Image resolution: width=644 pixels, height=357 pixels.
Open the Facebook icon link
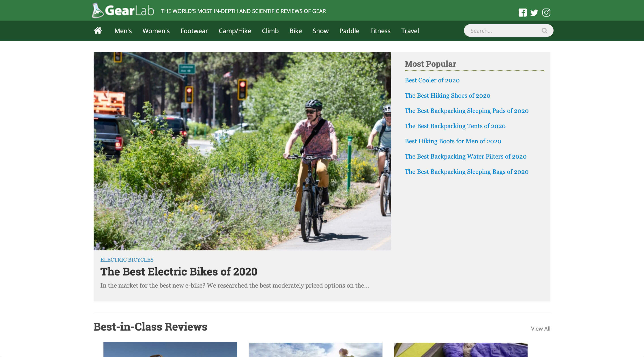pos(523,12)
